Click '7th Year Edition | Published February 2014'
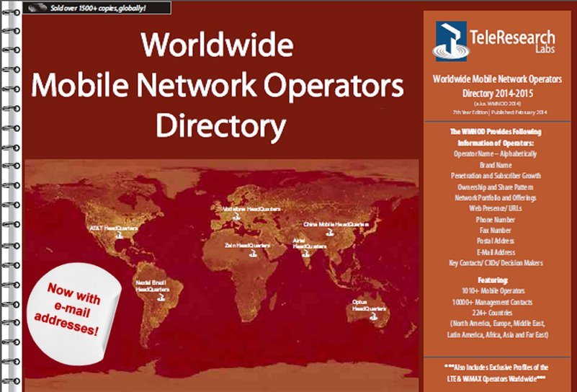This screenshot has height=392, width=577. click(500, 112)
